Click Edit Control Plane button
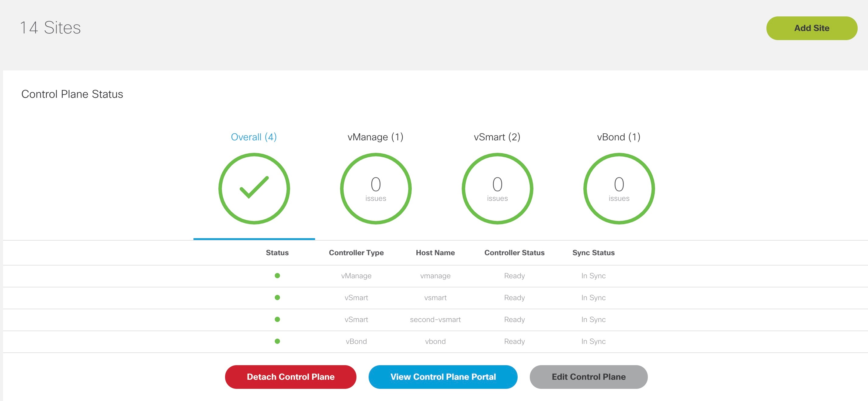 [x=588, y=377]
